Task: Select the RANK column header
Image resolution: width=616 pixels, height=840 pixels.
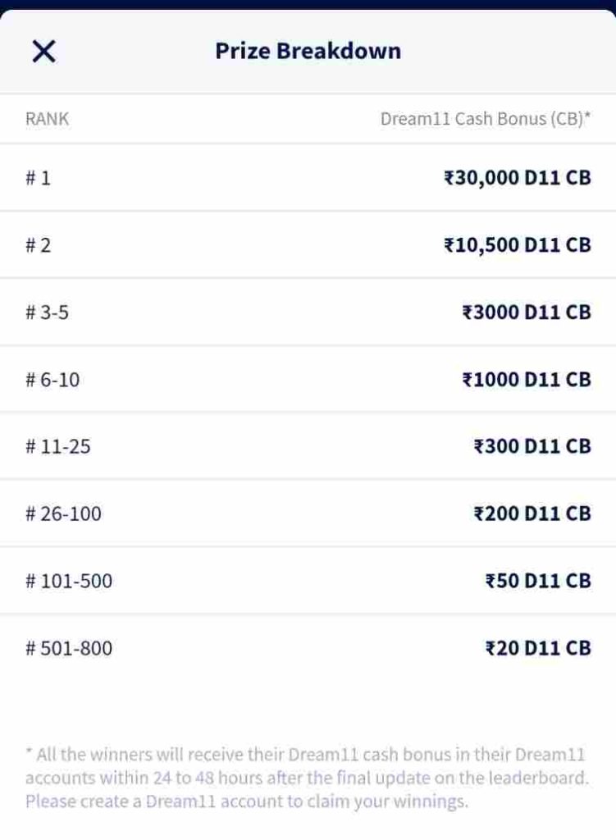Action: coord(47,119)
